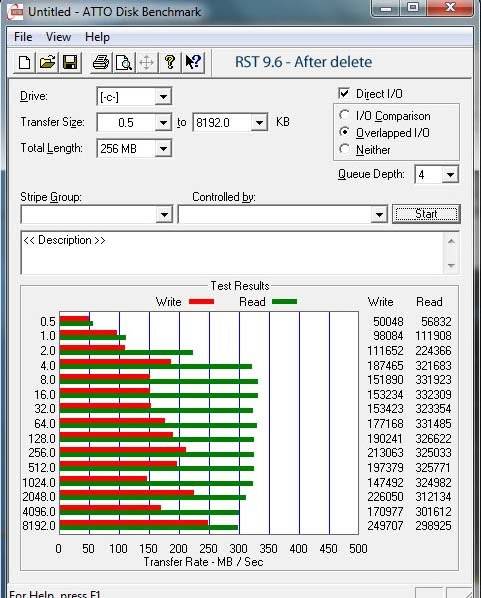481x598 pixels.
Task: Click the question mark Help icon
Action: (x=170, y=62)
